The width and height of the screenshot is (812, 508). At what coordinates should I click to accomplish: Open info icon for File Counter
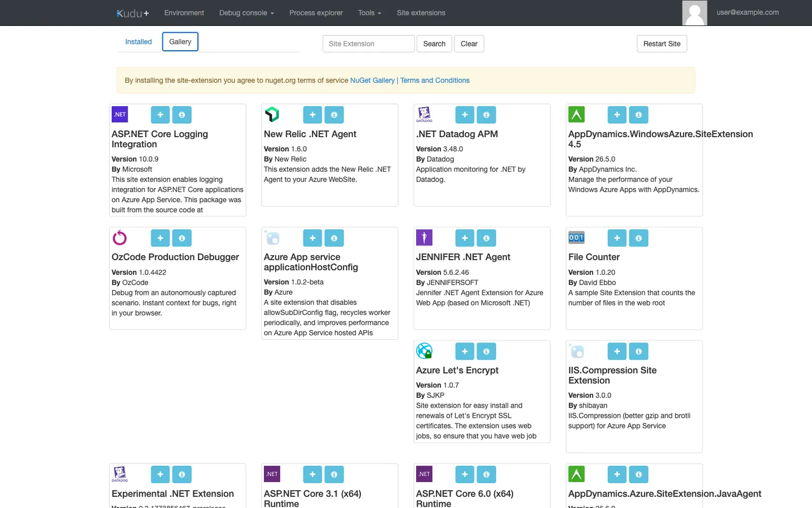[x=638, y=238]
